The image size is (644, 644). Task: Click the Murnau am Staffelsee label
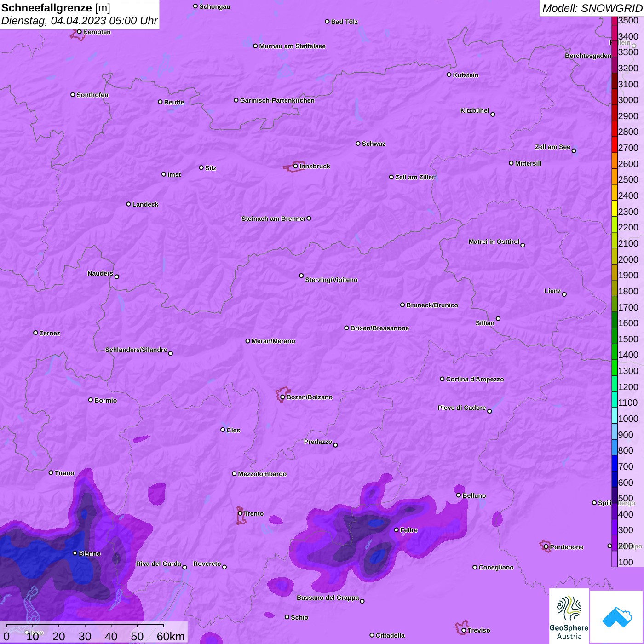pos(292,46)
